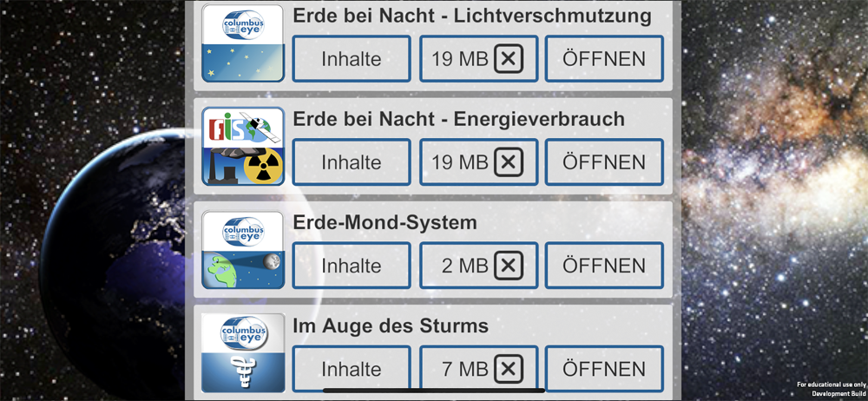Viewport: 868px width, 401px height.
Task: Click the Im Auge des Sturms icon
Action: pyautogui.click(x=243, y=352)
